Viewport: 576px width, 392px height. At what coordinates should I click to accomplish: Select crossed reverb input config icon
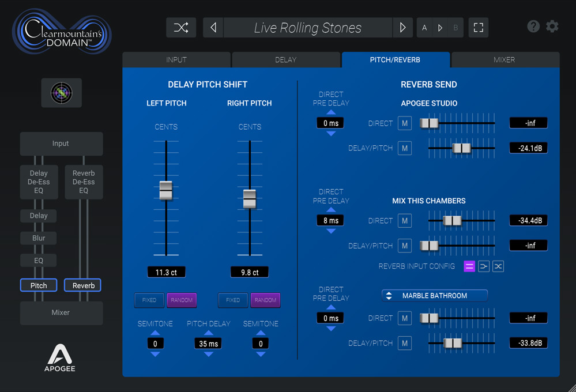498,266
